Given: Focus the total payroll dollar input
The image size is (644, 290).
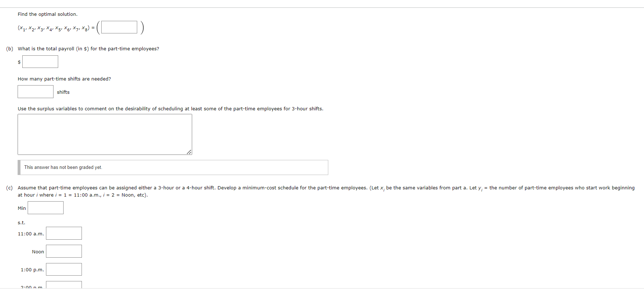Looking at the screenshot, I should click(x=40, y=62).
